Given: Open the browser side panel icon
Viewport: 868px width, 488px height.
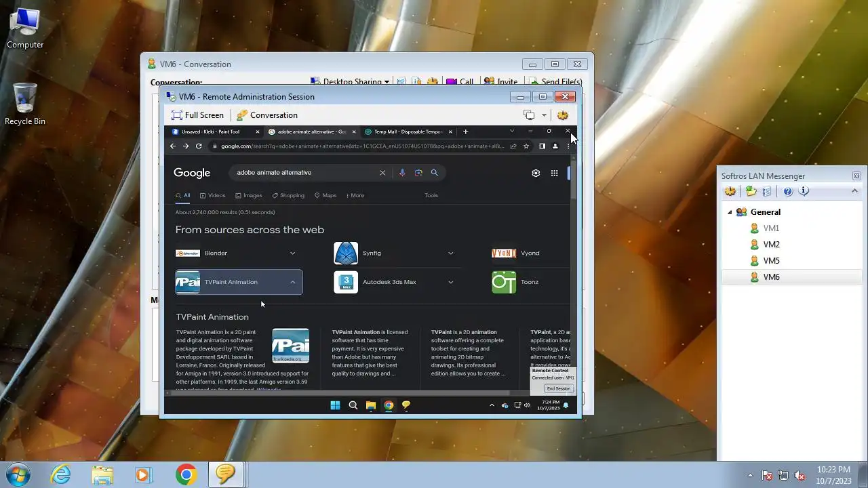Looking at the screenshot, I should (x=542, y=146).
